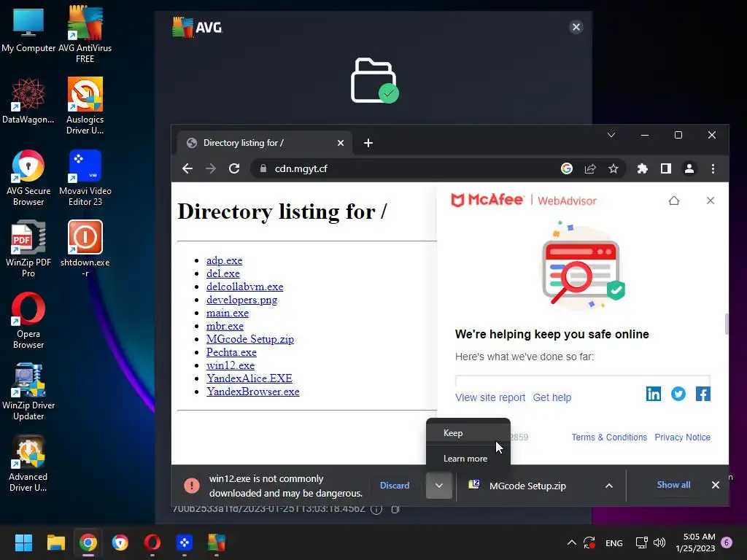Launch Opera Browser from desktop
The height and width of the screenshot is (560, 747).
click(x=28, y=320)
